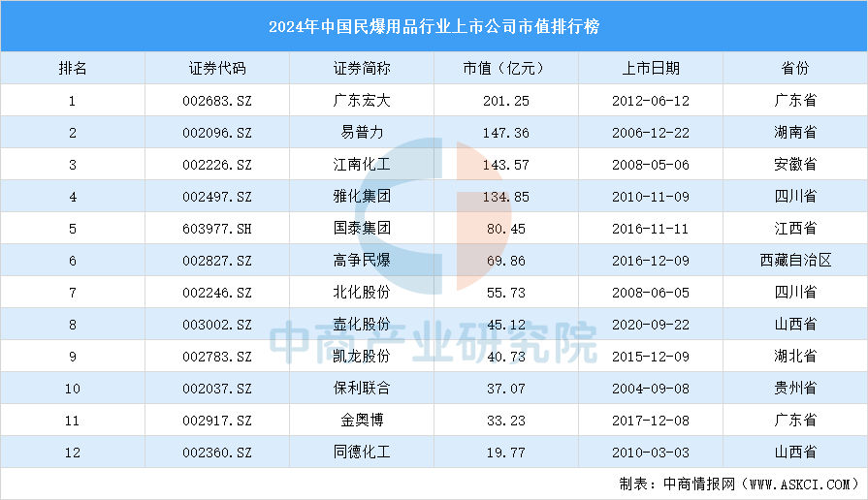Click stock code 002827.SZ

217,261
